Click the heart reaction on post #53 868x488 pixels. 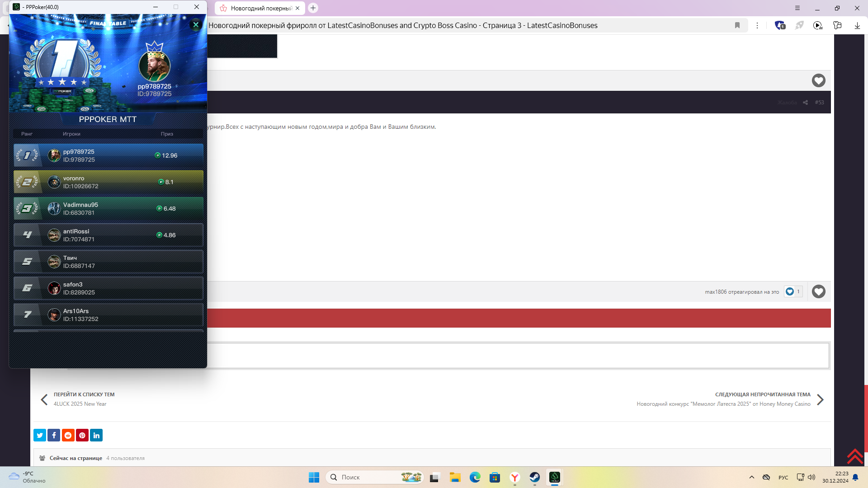818,291
